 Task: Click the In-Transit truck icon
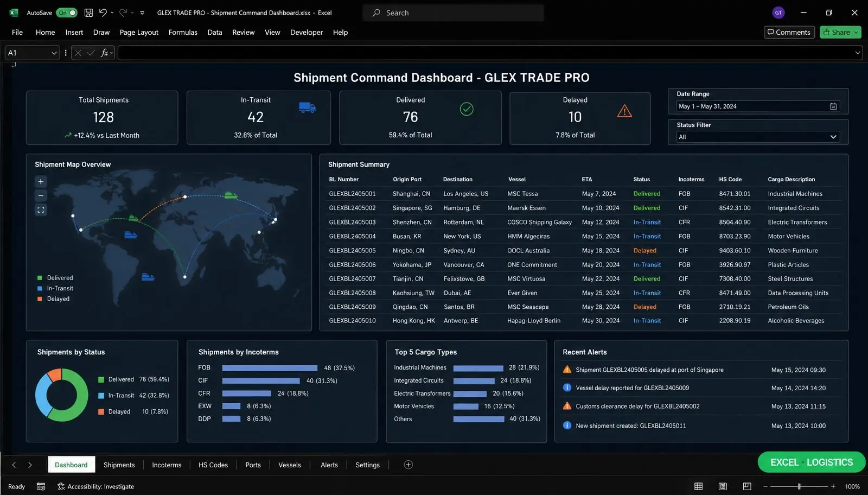click(307, 107)
